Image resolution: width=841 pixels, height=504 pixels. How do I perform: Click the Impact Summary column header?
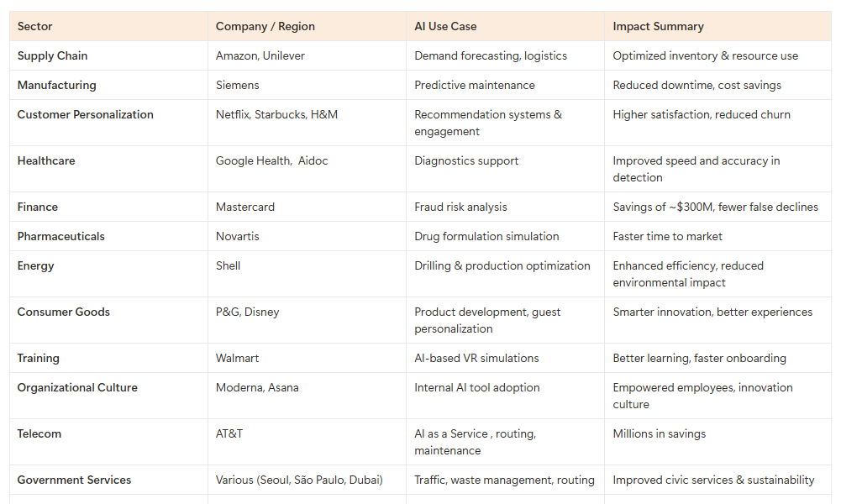point(659,27)
